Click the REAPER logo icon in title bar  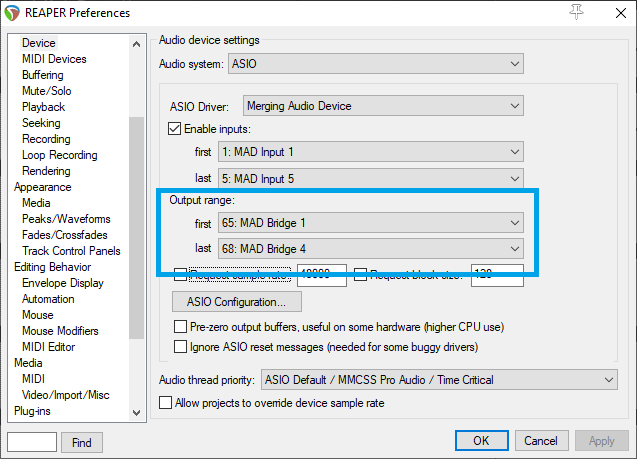coord(12,13)
